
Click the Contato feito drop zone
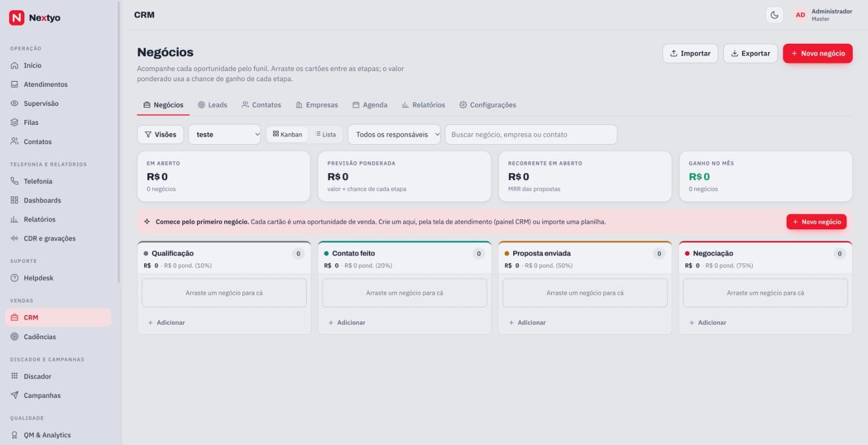405,293
